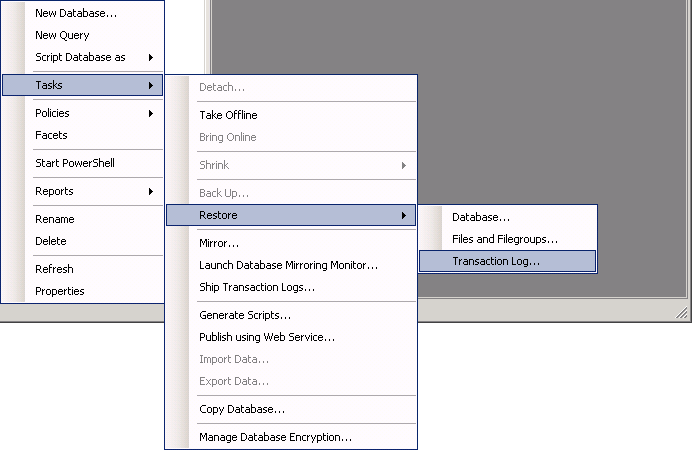
Task: Expand the Restore submenu arrow
Action: tap(404, 215)
